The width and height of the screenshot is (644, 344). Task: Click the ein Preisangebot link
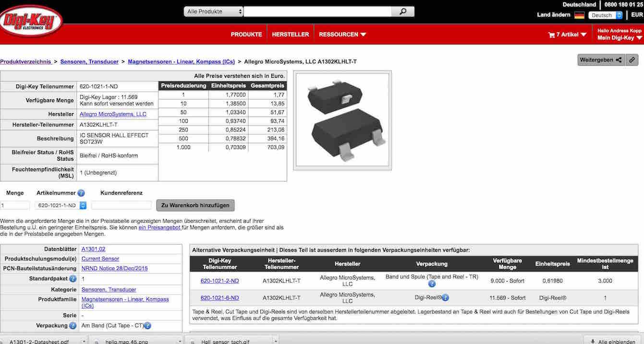(159, 227)
